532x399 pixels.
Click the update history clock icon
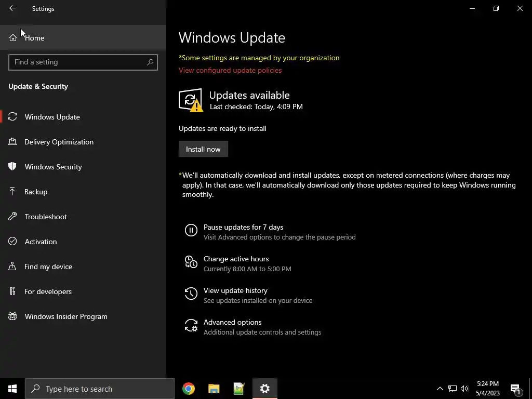click(x=191, y=294)
